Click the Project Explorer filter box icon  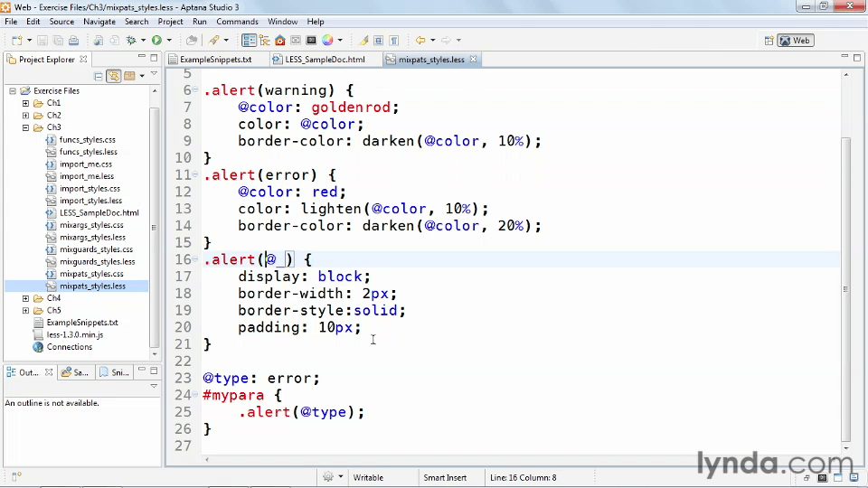tap(129, 76)
